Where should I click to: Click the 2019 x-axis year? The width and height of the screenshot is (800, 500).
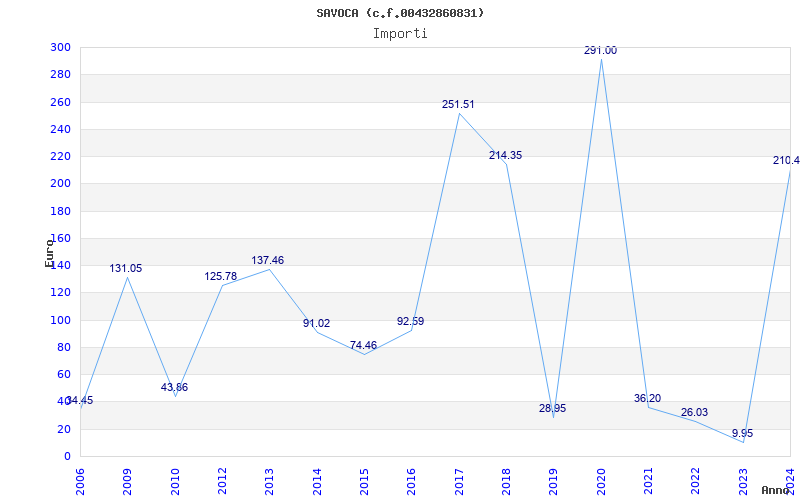(x=554, y=482)
